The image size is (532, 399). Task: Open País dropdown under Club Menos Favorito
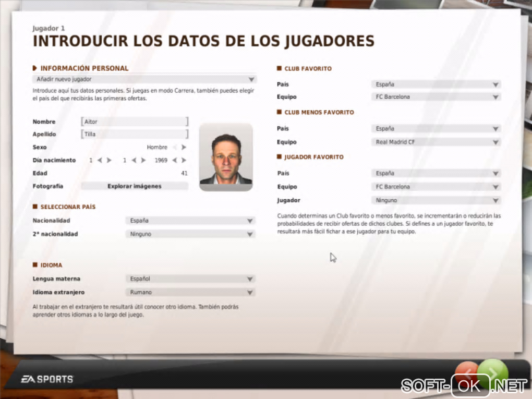click(436, 129)
